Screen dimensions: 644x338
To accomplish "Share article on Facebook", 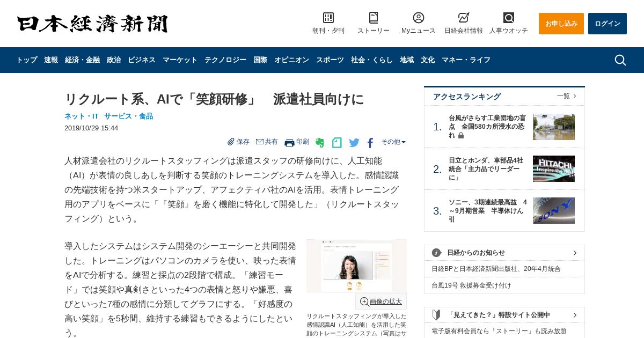I will coord(370,143).
